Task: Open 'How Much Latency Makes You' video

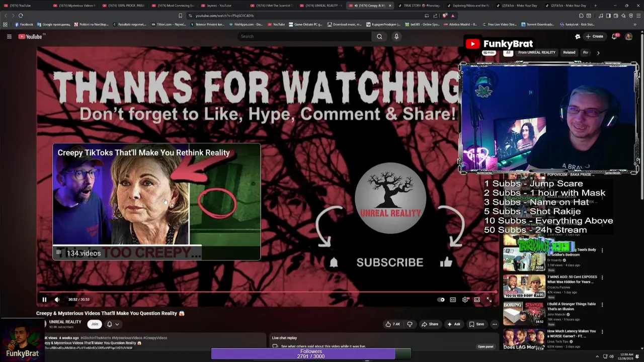Action: [x=572, y=334]
